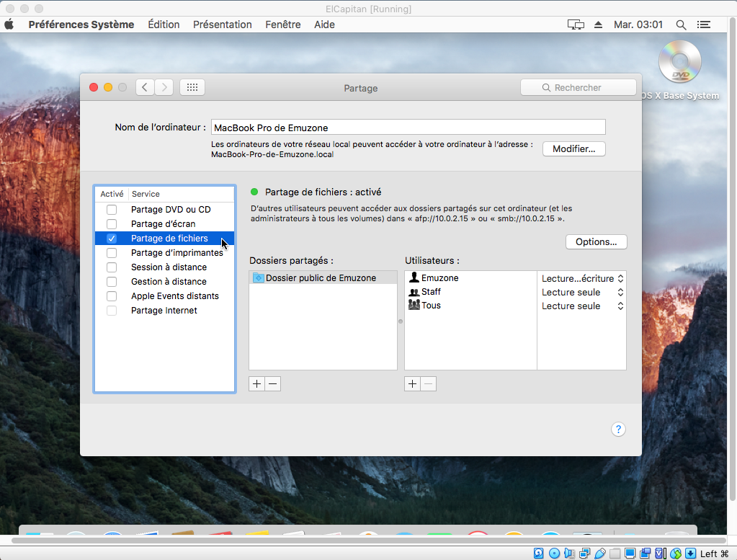Go back with the left chevron button
737x560 pixels.
point(145,87)
